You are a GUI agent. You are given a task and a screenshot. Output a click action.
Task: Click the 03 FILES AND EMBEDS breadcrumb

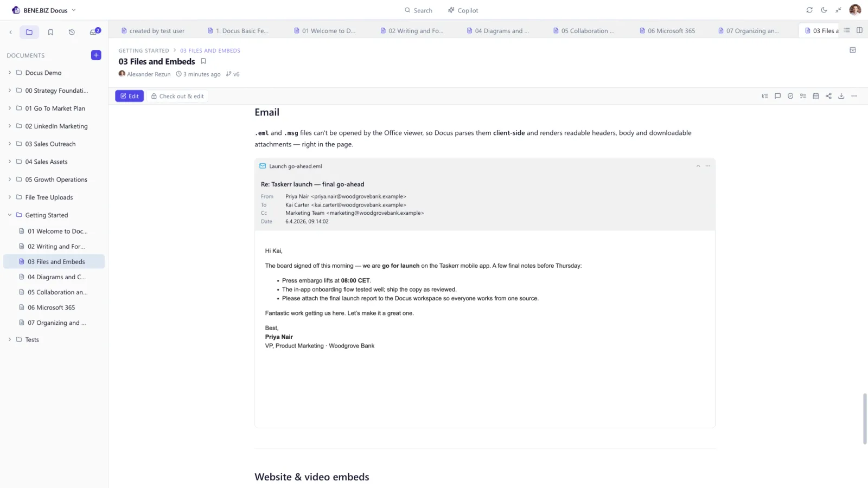(x=210, y=50)
